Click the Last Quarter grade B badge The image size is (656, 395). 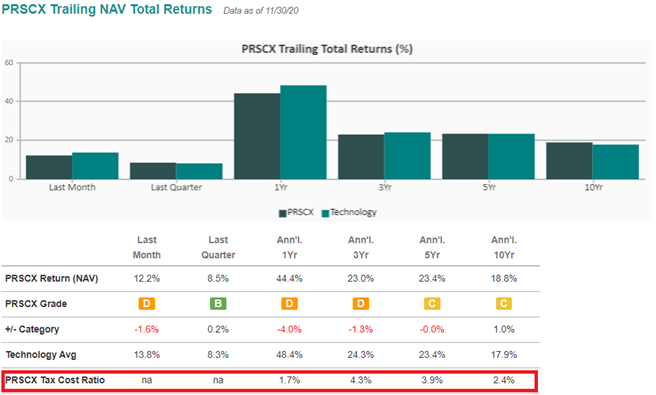tap(218, 304)
